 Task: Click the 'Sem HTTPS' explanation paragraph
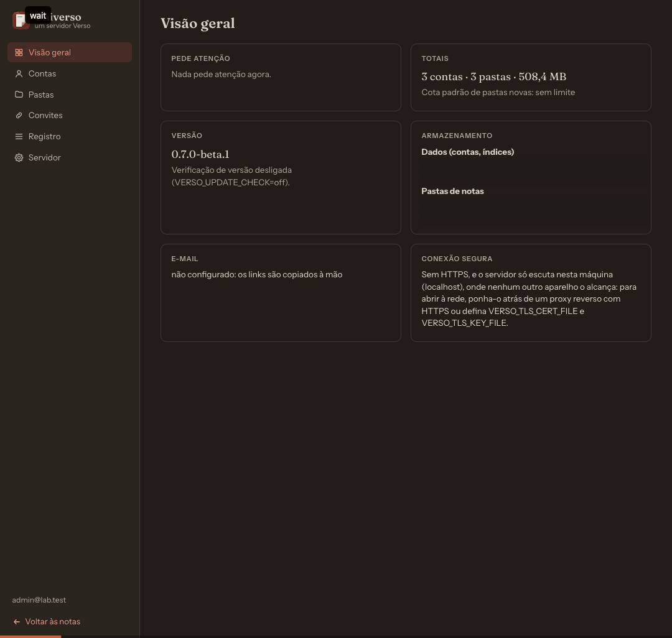coord(529,299)
